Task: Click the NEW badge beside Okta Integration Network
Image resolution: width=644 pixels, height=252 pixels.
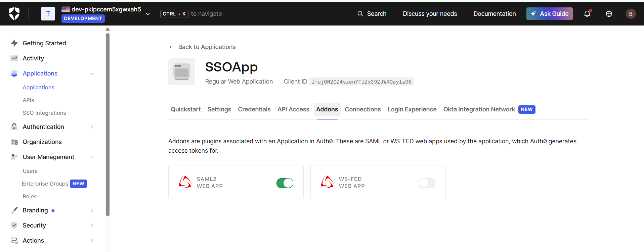Action: tap(526, 109)
